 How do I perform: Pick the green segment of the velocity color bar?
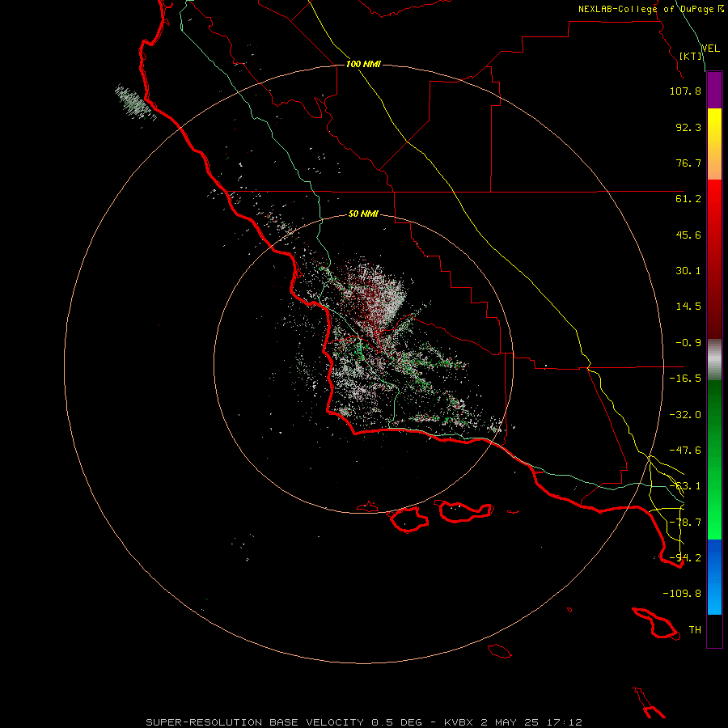[x=714, y=459]
